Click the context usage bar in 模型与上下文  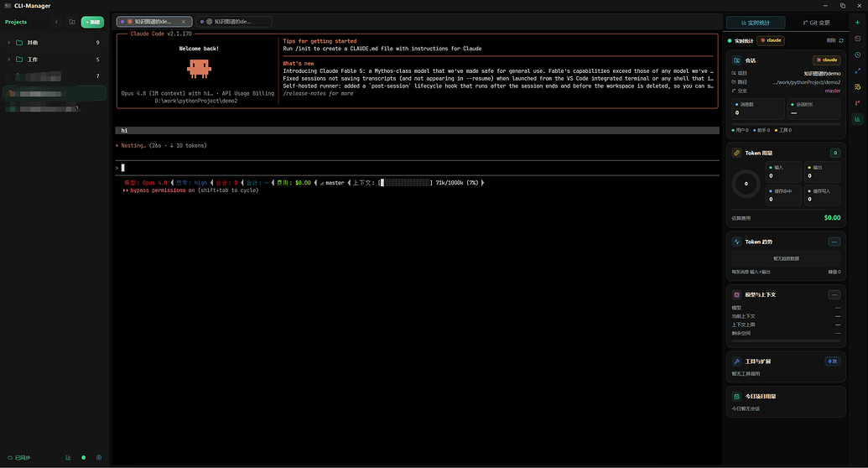coord(786,341)
